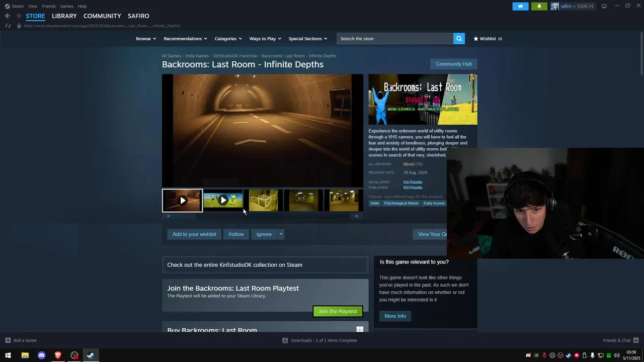Click the lock icon beside the URL

click(19, 26)
